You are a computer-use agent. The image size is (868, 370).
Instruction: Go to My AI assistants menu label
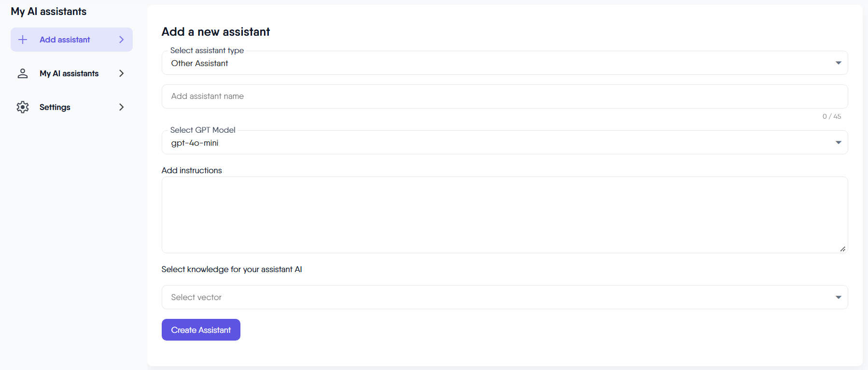click(69, 73)
